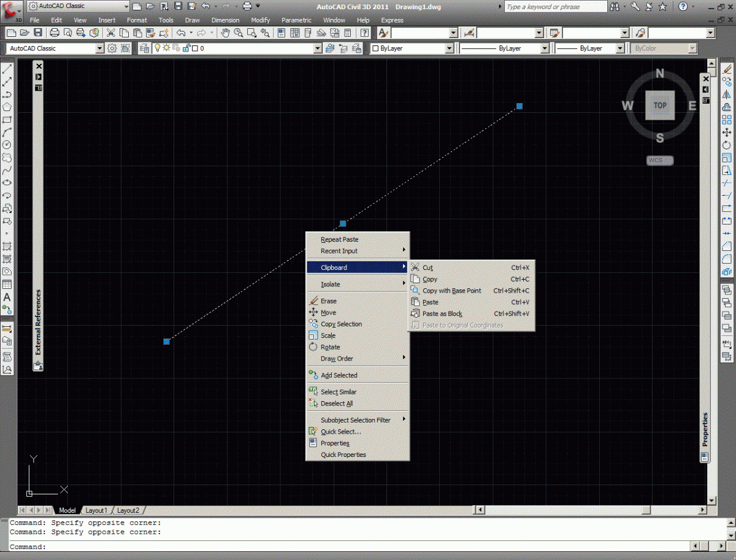Open the lineweight ByLayer dropdown
Viewport: 736px width, 560px height.
pos(620,48)
